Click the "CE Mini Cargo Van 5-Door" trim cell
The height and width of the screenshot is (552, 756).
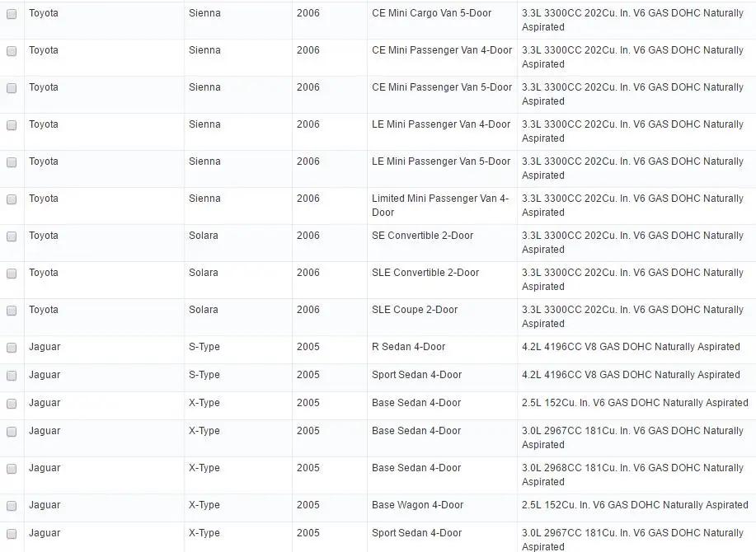point(442,21)
